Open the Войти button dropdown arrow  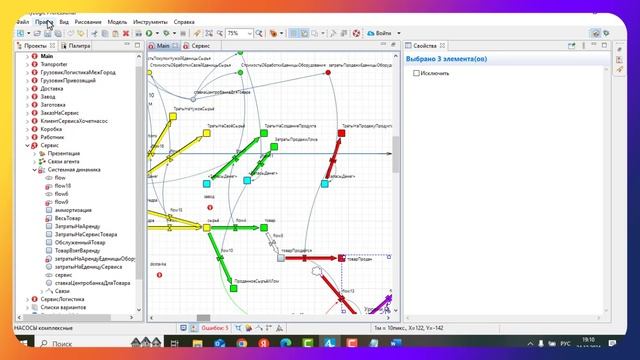click(399, 33)
